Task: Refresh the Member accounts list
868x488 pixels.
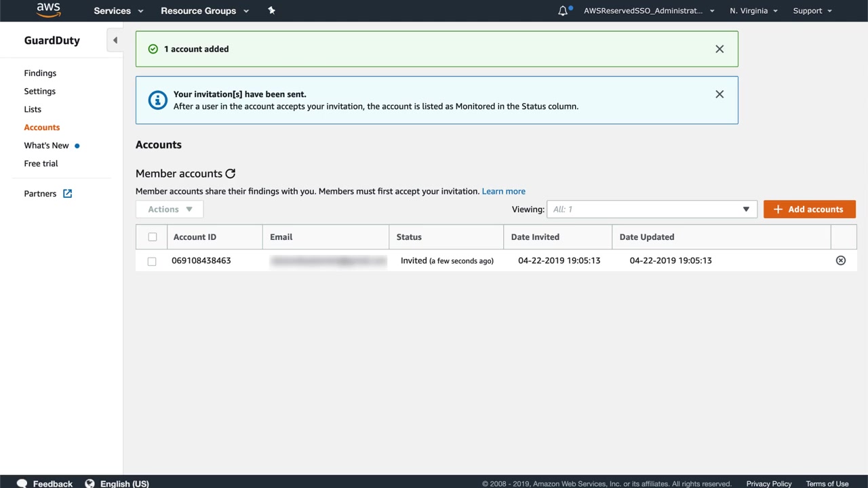Action: [x=231, y=174]
